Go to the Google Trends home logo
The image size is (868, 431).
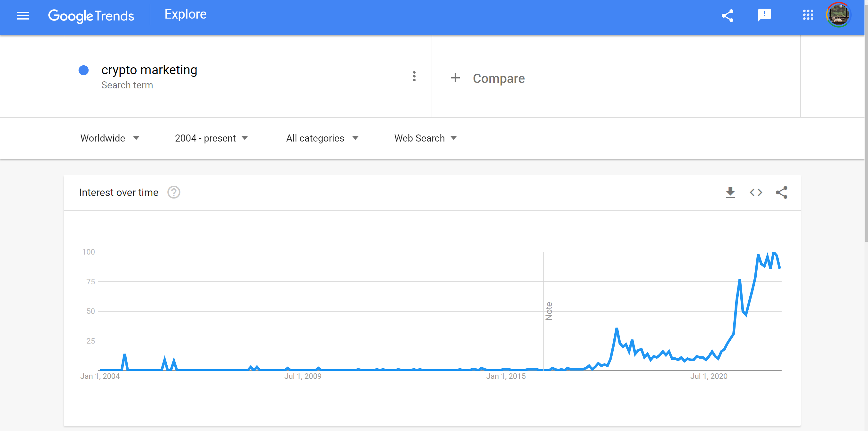(x=91, y=15)
